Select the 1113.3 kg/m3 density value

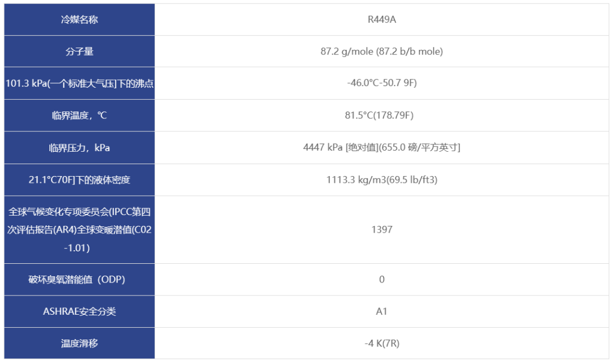(x=381, y=180)
